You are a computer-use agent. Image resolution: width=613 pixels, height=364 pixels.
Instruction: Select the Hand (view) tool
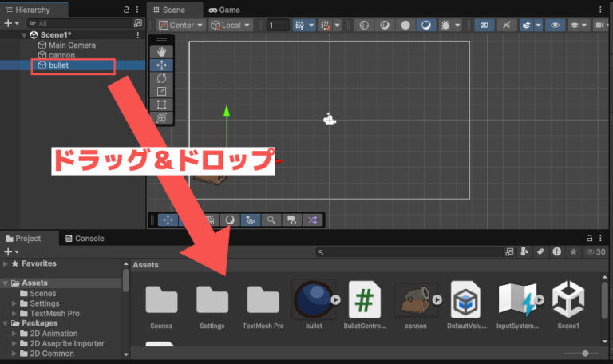[x=161, y=52]
